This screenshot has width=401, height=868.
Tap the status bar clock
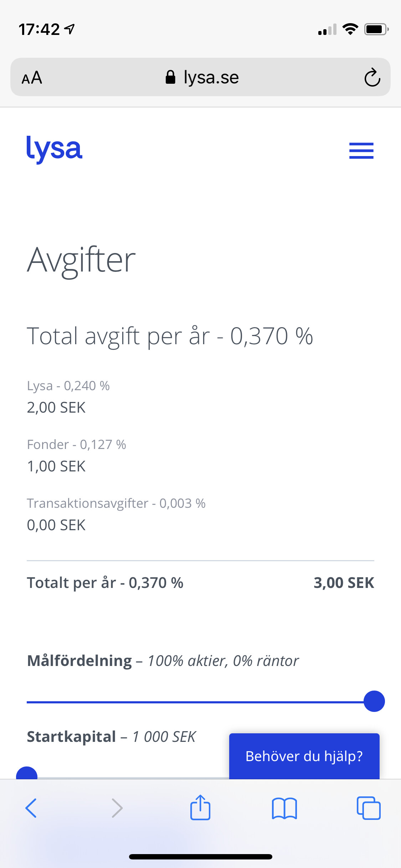pyautogui.click(x=39, y=29)
